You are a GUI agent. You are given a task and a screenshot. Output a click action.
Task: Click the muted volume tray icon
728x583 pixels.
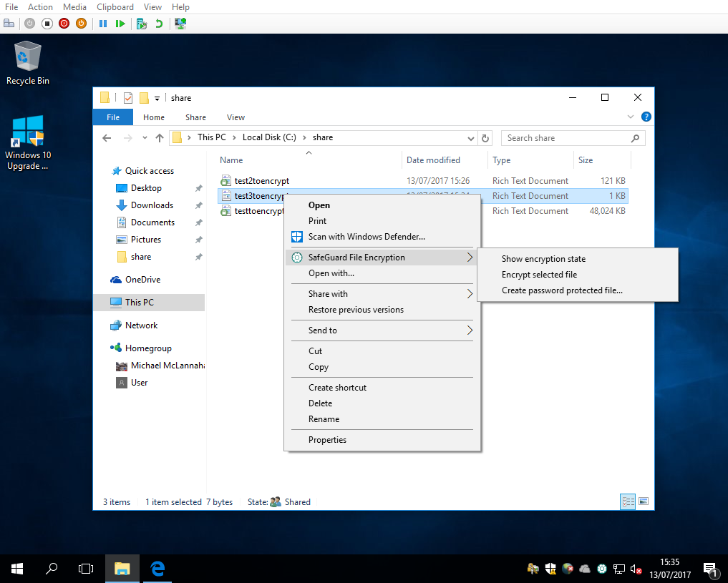coord(636,569)
